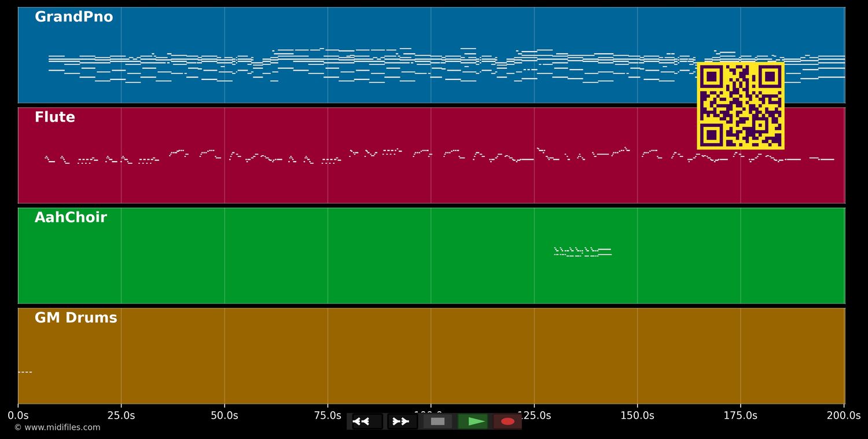Select the GM Drums track label
Image resolution: width=868 pixels, height=439 pixels.
tap(76, 318)
